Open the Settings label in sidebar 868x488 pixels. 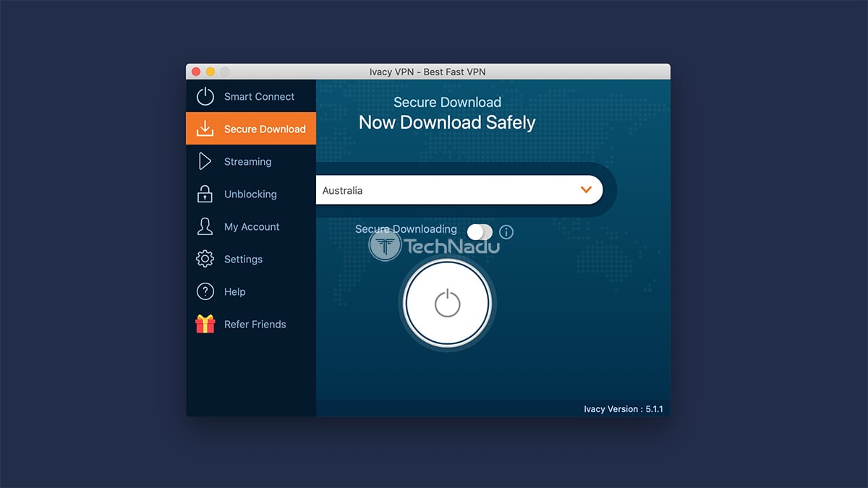coord(243,259)
